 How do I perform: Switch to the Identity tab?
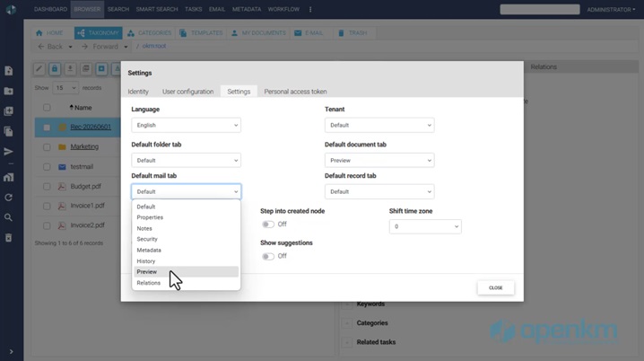coord(138,92)
